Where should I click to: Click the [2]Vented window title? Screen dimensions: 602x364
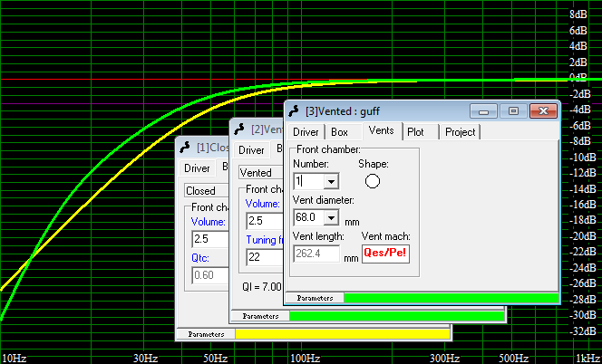click(267, 129)
